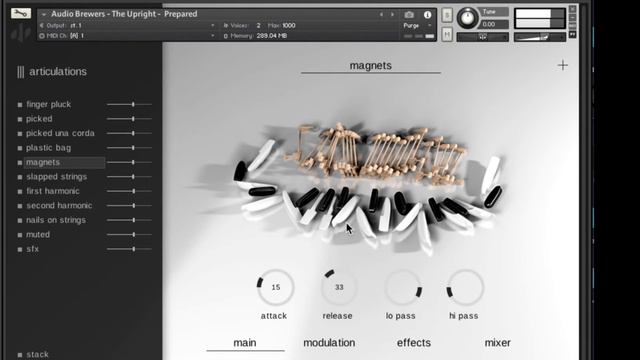Image resolution: width=640 pixels, height=360 pixels.
Task: Click the Tune knob
Action: [467, 18]
